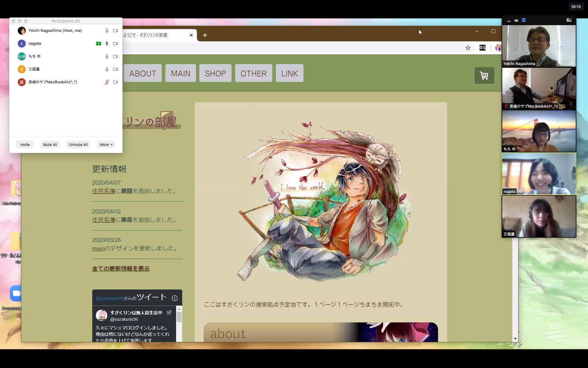588x368 pixels.
Task: Click the Twitter bird icon in the tweet widget
Action: [x=169, y=312]
